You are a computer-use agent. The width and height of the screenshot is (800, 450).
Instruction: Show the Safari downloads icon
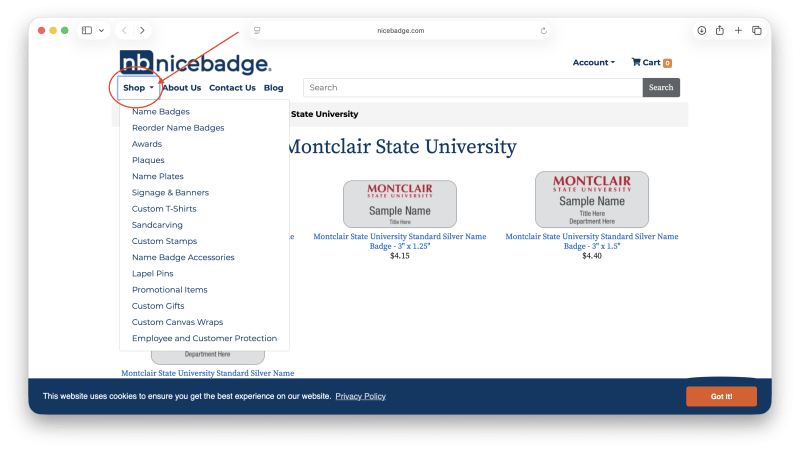point(702,31)
